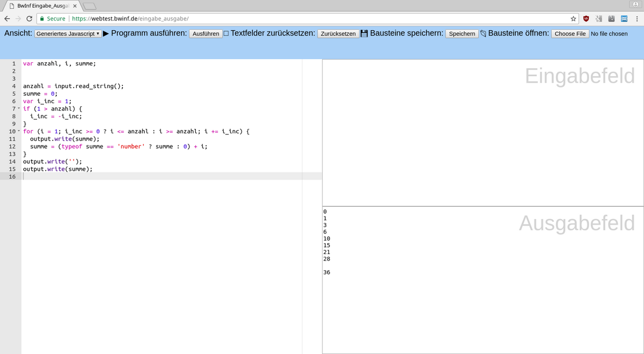The width and height of the screenshot is (644, 354).
Task: Click the Speichern button
Action: pyautogui.click(x=462, y=33)
